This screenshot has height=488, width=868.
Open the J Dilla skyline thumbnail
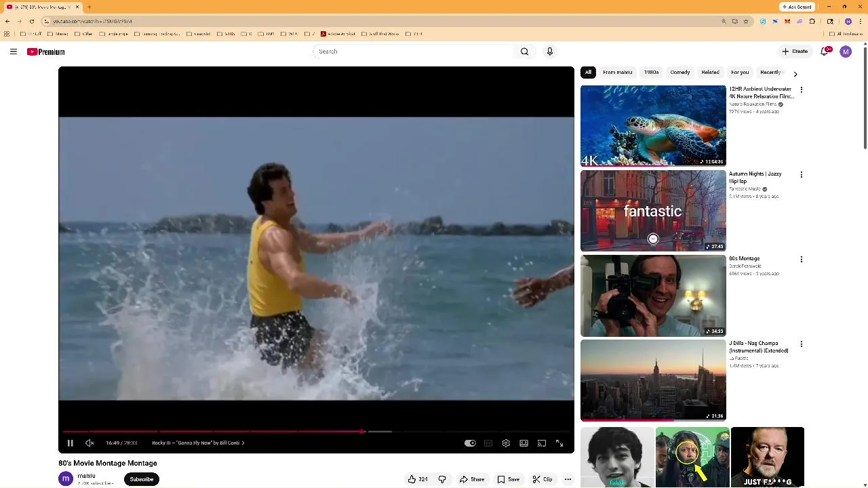pyautogui.click(x=653, y=380)
